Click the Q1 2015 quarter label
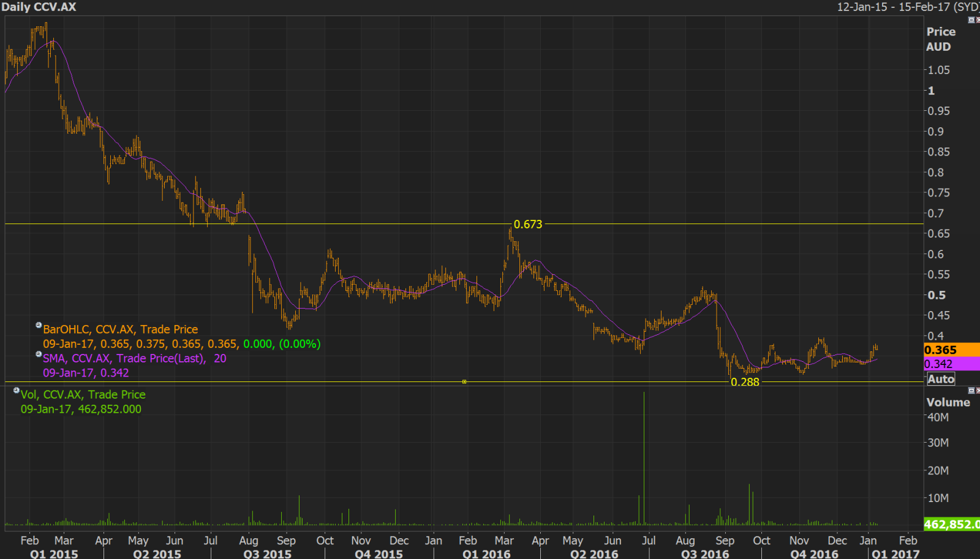Screen dimensions: 980x559 click(55, 553)
